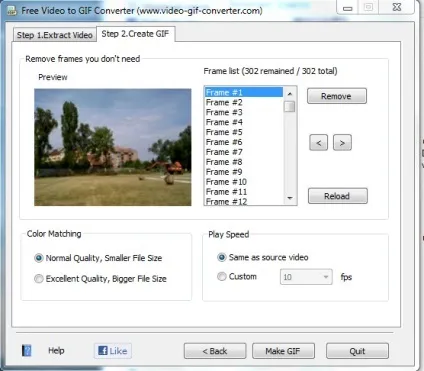This screenshot has width=424, height=371.
Task: Select Frame #11 in the list
Action: pos(244,192)
